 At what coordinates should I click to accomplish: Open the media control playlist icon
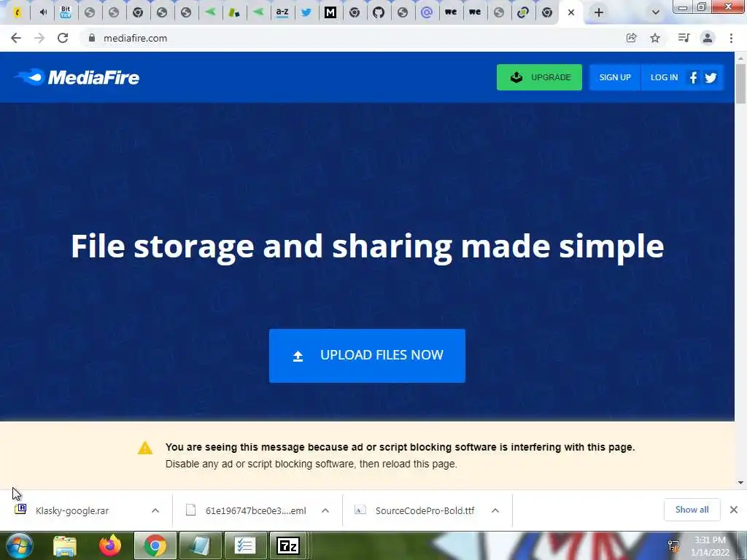click(684, 38)
